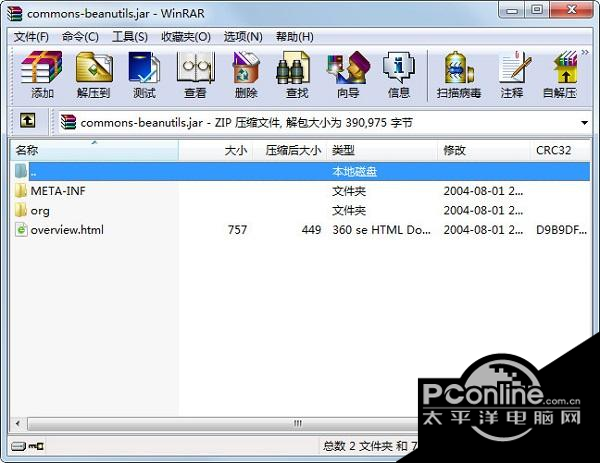Click 本地磁盘 in selected row

[354, 171]
